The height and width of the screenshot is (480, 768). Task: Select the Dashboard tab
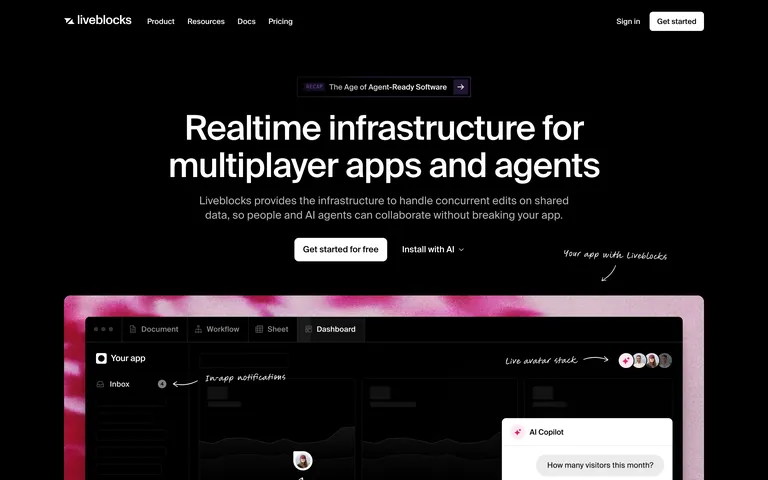pyautogui.click(x=331, y=329)
